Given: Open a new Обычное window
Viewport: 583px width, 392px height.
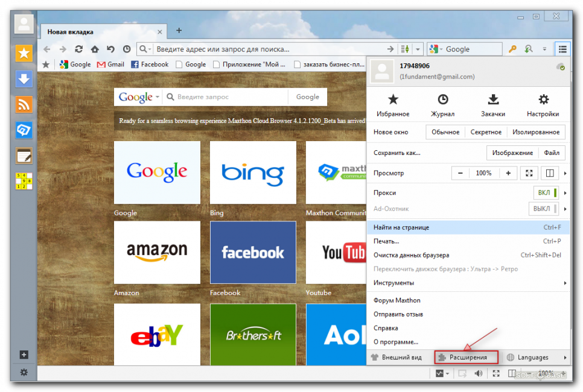Looking at the screenshot, I should click(445, 132).
